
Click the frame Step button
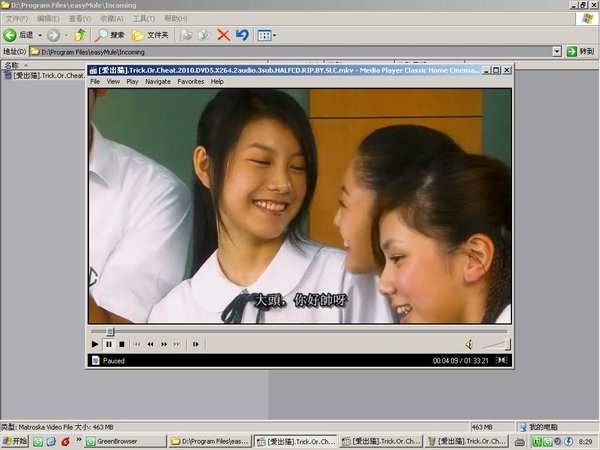pyautogui.click(x=196, y=344)
